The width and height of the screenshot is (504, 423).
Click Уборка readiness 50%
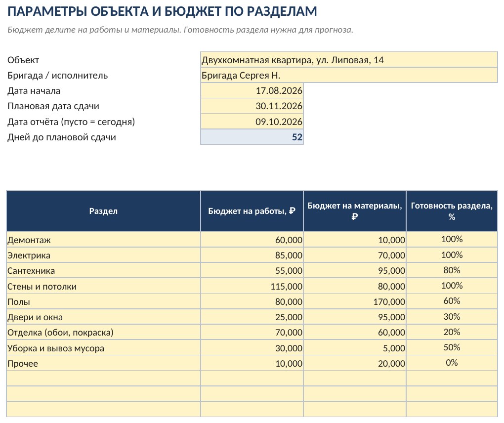[x=452, y=348]
